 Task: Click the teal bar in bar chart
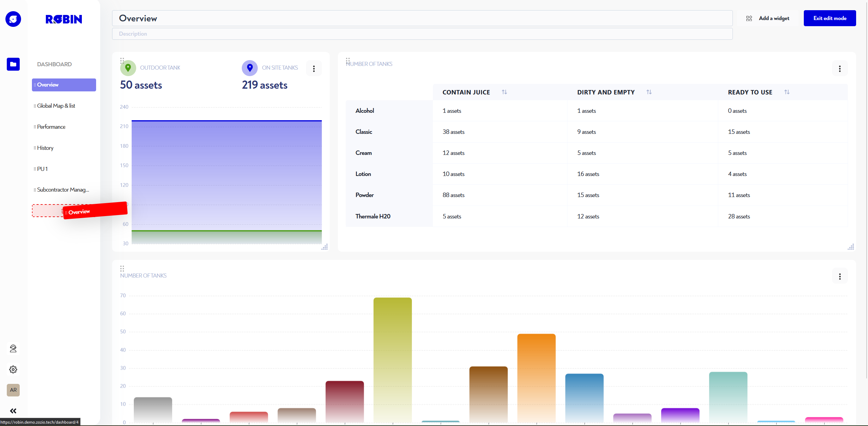tap(728, 397)
